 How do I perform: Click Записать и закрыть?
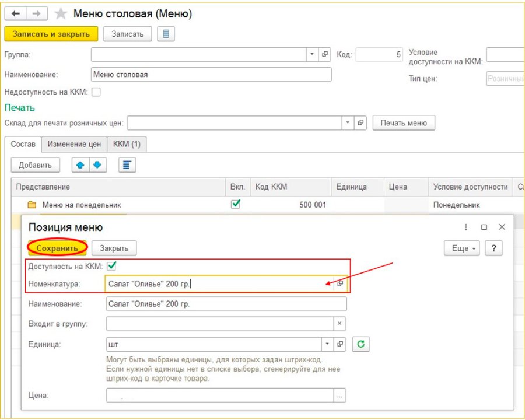tap(51, 34)
